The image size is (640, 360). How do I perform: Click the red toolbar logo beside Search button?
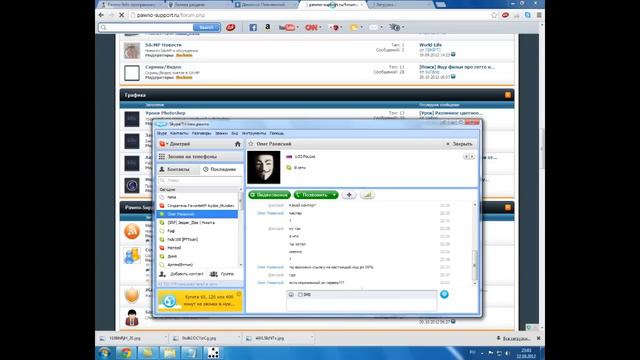point(231,27)
